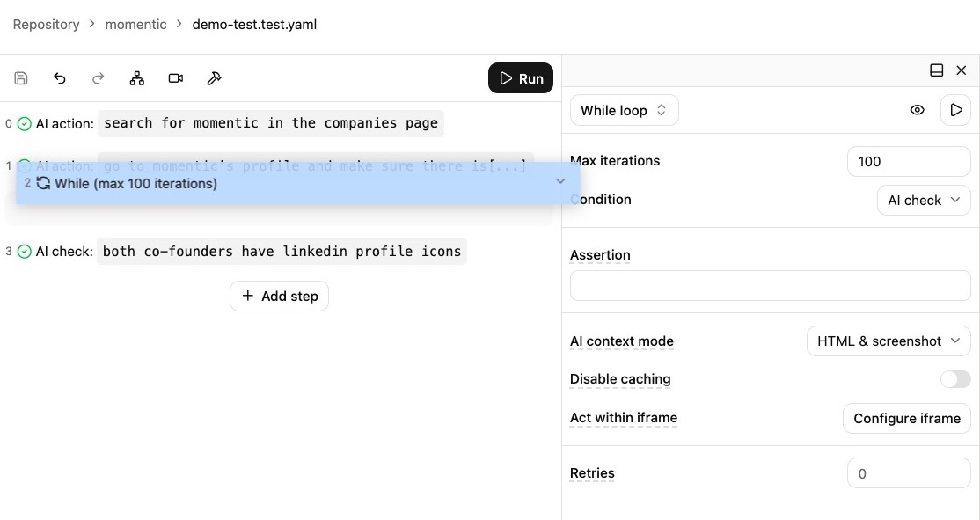Play this While loop step
980x520 pixels.
(x=955, y=110)
